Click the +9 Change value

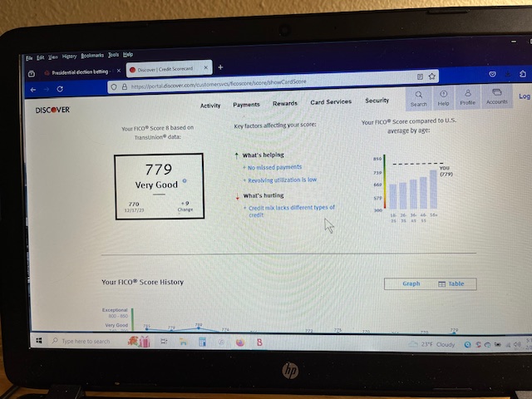(185, 206)
